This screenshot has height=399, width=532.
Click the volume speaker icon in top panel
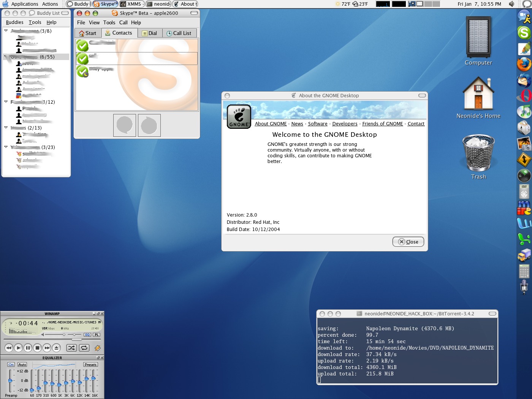point(511,4)
